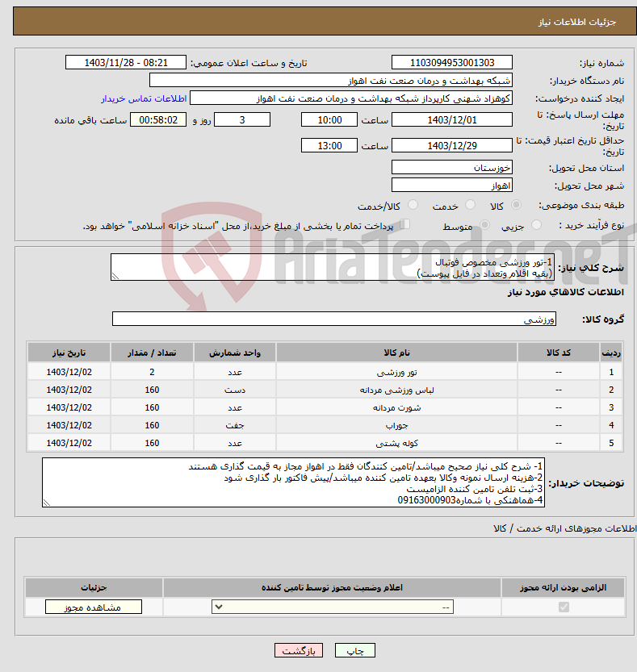This screenshot has height=672, width=637.
Task: Click the 13:00 validity time field
Action: coord(329,146)
